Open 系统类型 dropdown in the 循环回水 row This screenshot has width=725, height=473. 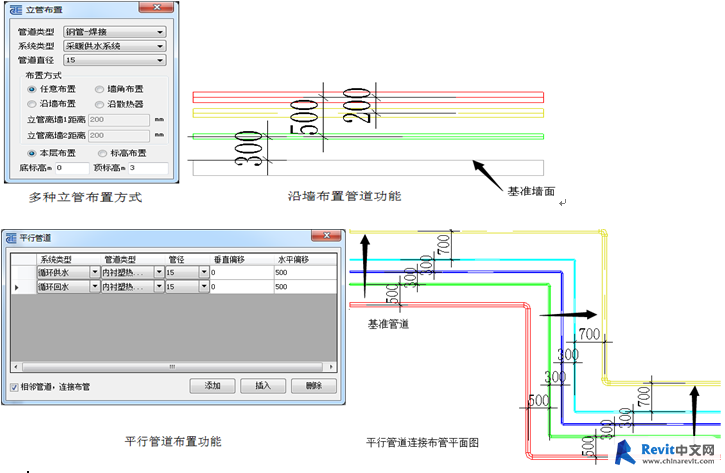[x=94, y=287]
